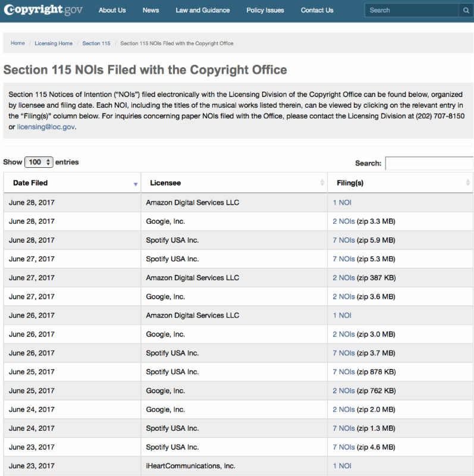Click the header Search field

click(412, 10)
